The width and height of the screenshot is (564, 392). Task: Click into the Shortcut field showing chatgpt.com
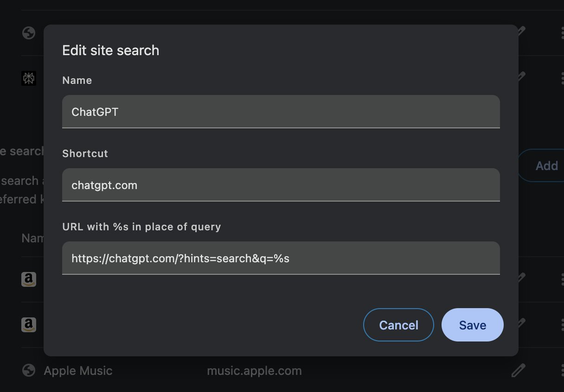(x=281, y=185)
